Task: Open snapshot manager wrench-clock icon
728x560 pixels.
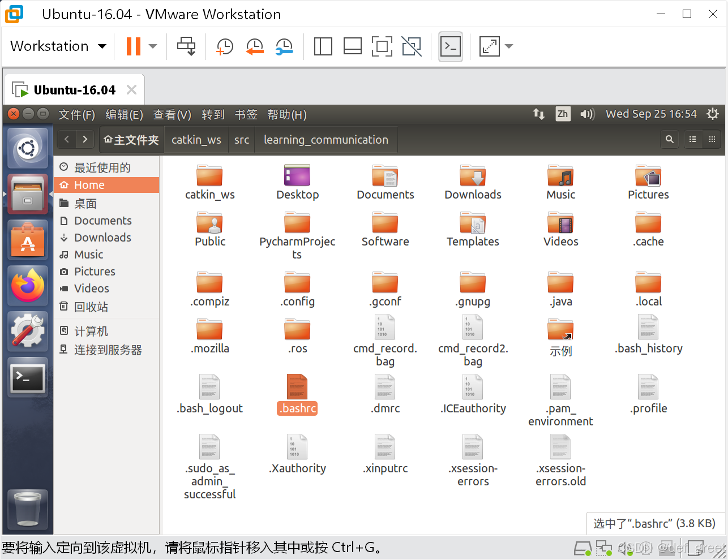Action: [x=284, y=46]
